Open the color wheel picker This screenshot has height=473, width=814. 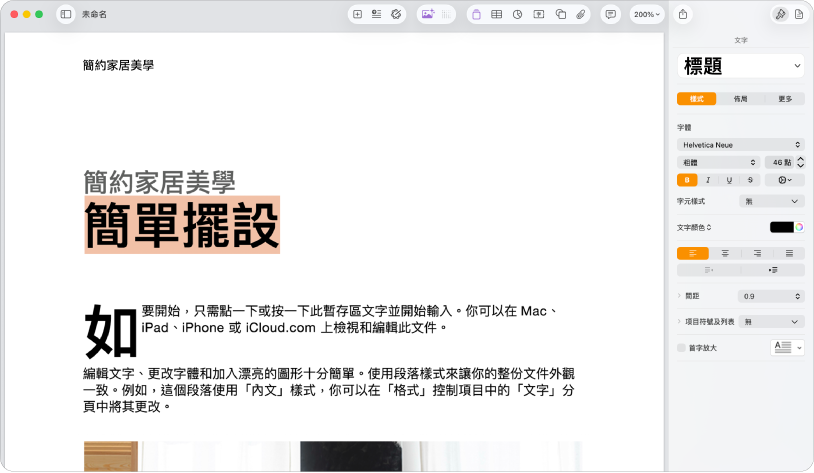[x=799, y=227]
